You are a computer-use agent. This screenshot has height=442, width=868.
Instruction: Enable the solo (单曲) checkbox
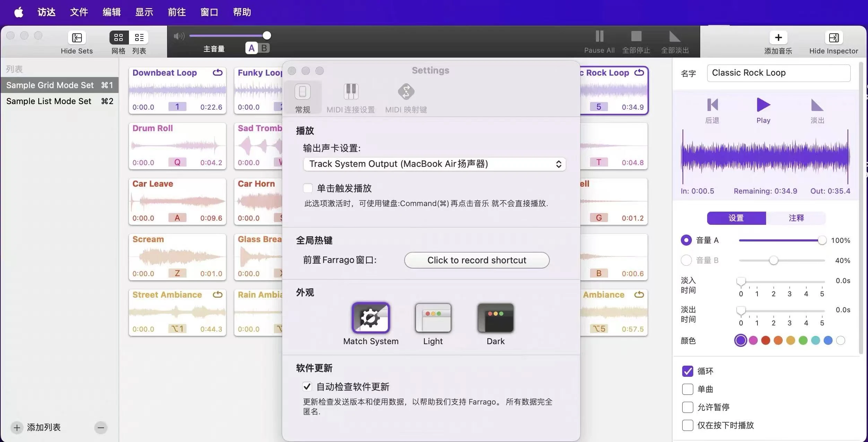[687, 389]
